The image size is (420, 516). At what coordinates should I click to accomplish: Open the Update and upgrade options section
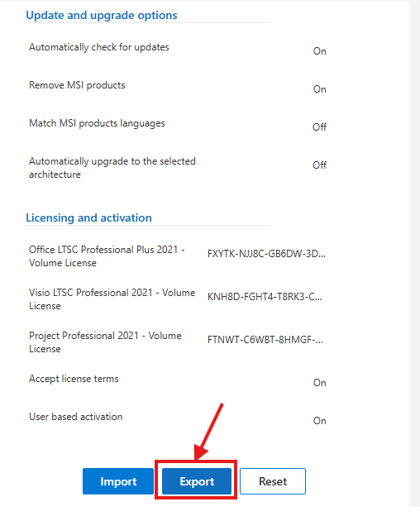(x=102, y=15)
